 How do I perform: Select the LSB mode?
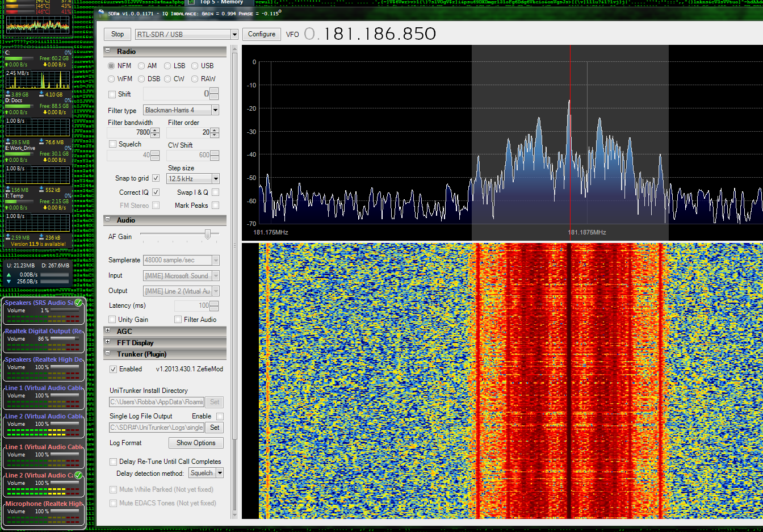[167, 66]
